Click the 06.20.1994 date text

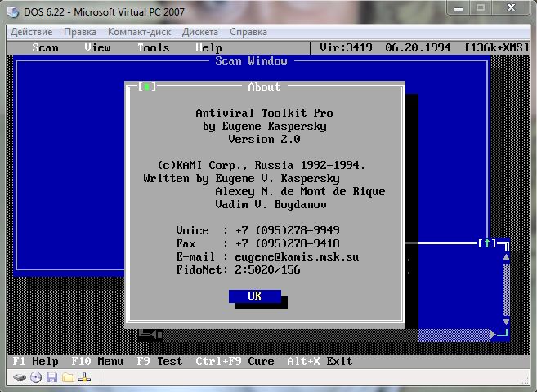[418, 47]
